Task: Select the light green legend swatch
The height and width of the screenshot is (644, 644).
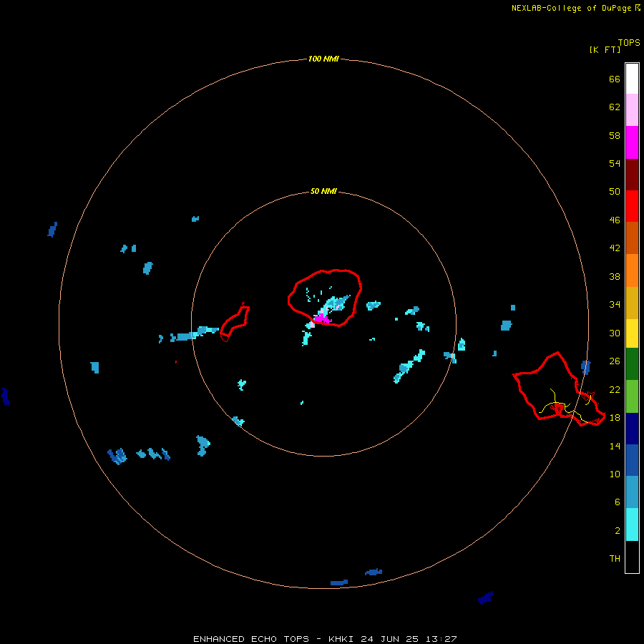Action: coord(632,396)
